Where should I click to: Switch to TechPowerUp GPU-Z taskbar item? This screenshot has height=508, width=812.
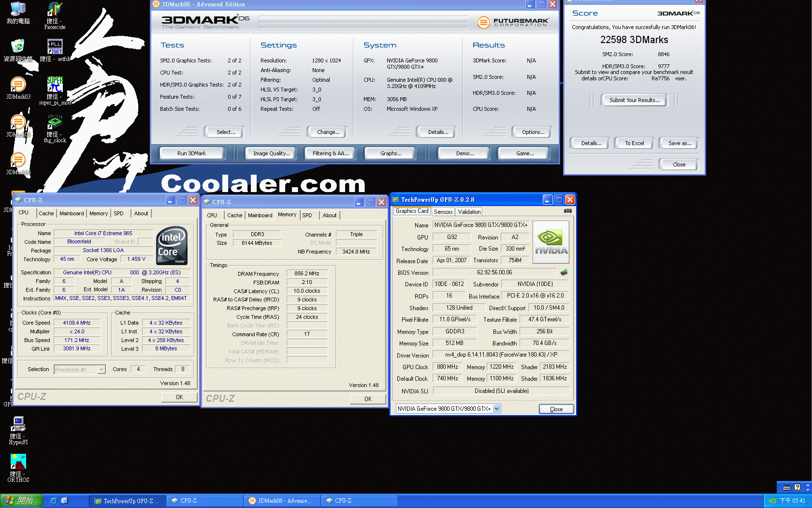tap(128, 501)
